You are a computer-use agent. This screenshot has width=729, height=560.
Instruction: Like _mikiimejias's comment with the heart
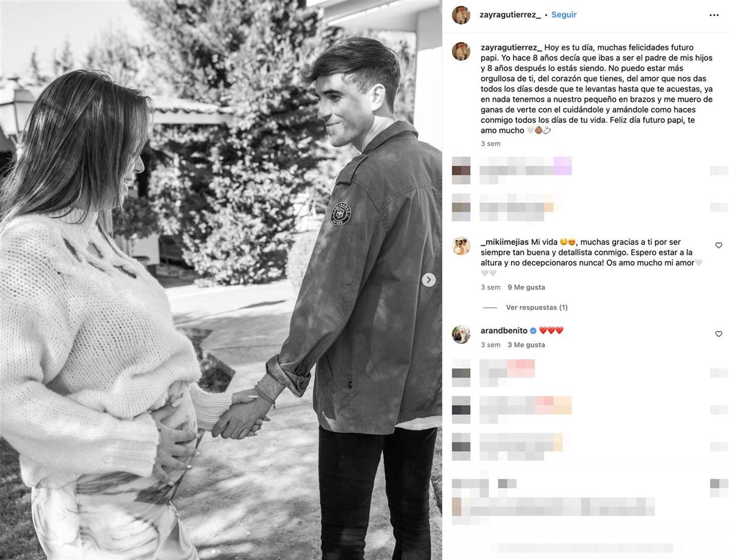[719, 245]
